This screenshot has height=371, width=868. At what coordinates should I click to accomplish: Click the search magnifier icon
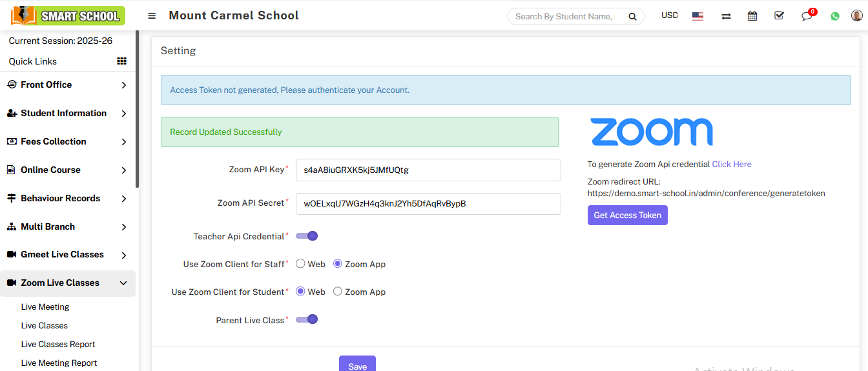[x=632, y=17]
